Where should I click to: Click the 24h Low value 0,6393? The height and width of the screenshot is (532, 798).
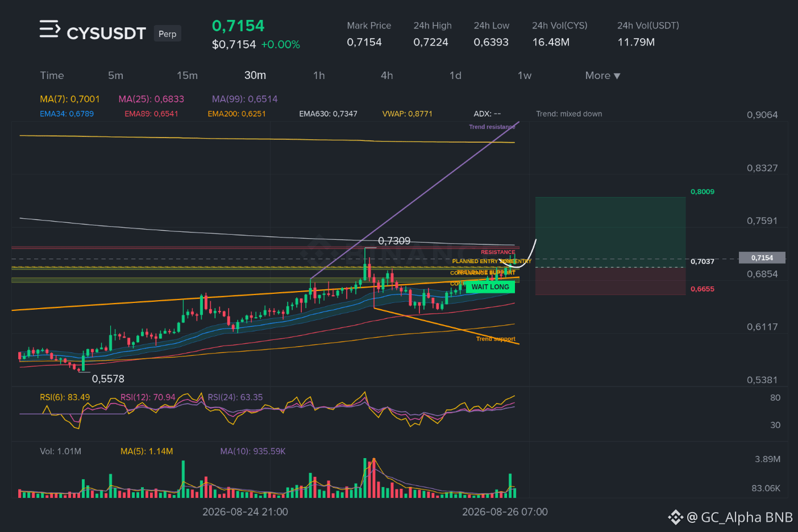tap(491, 42)
